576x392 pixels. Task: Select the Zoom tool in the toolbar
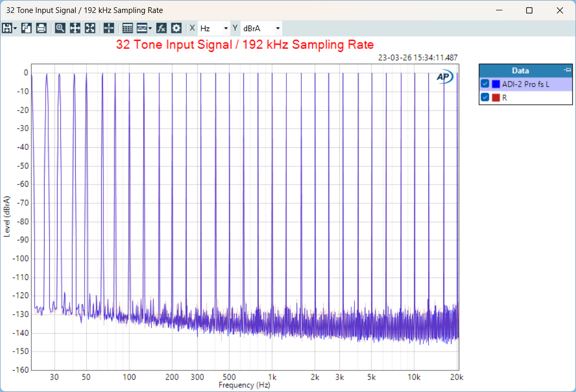60,28
